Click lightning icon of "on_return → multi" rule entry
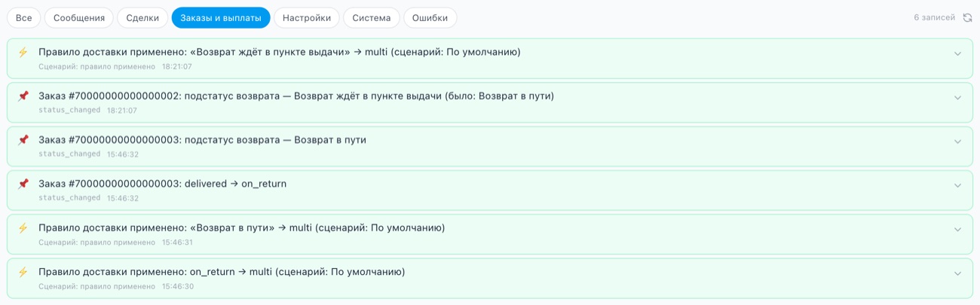Screen dimensions: 980x305 tap(23, 272)
